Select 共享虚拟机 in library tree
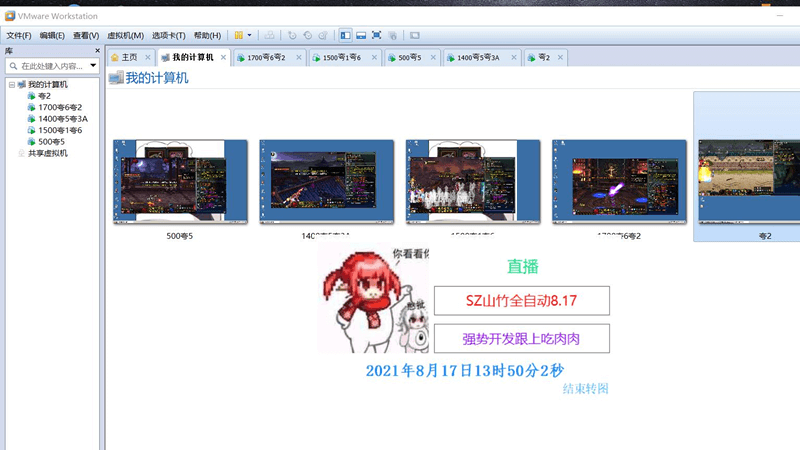800x450 pixels. pyautogui.click(x=47, y=153)
